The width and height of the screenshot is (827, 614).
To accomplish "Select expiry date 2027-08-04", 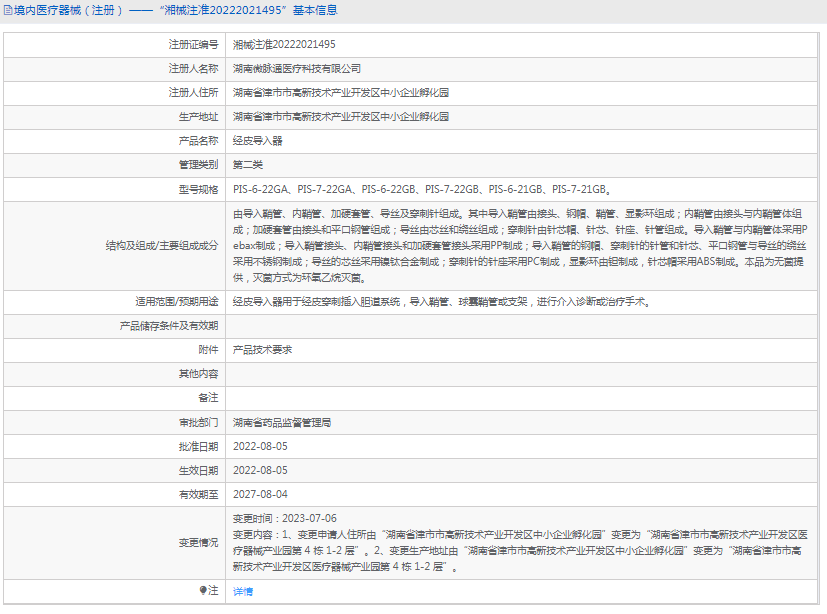I will click(261, 494).
